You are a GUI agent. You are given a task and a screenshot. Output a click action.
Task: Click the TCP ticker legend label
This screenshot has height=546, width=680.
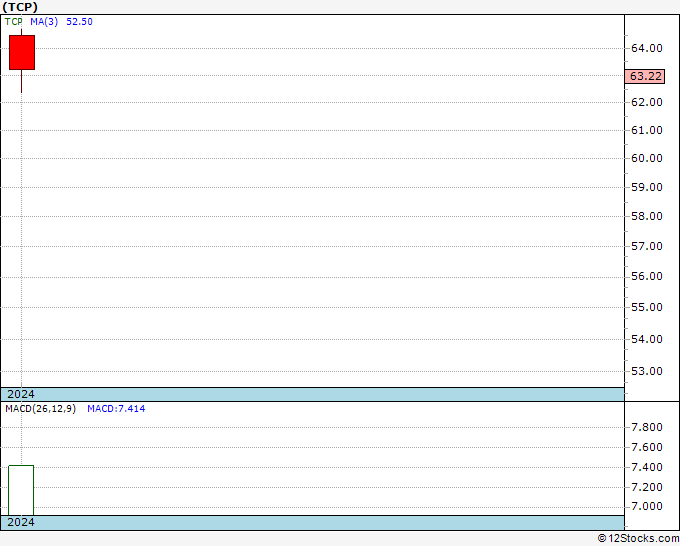coord(13,22)
